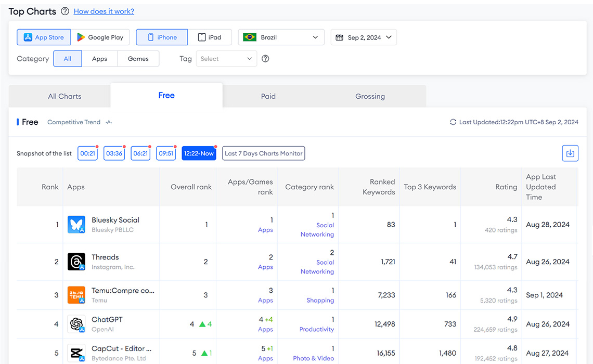The height and width of the screenshot is (364, 593).
Task: Open the Temu:Compre co... app link
Action: [123, 290]
